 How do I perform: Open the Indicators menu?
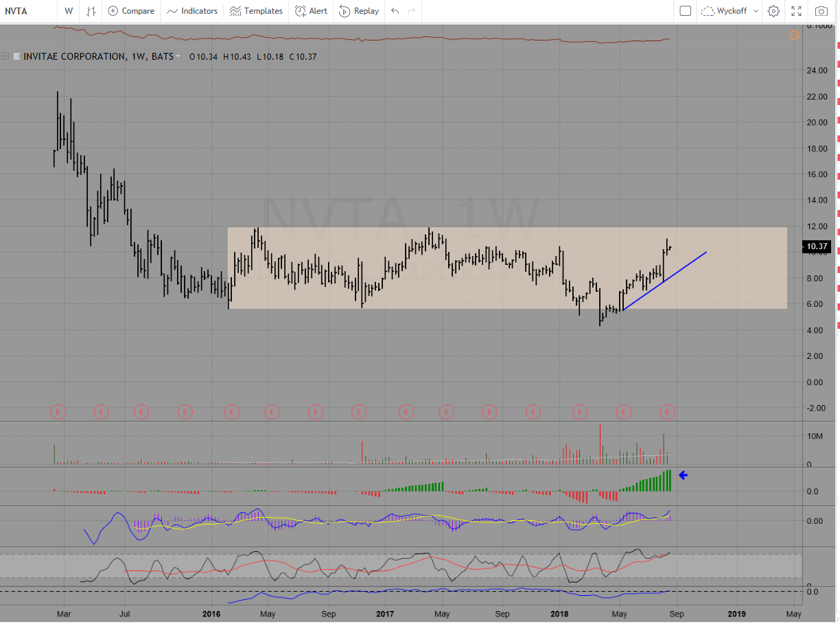[x=192, y=11]
